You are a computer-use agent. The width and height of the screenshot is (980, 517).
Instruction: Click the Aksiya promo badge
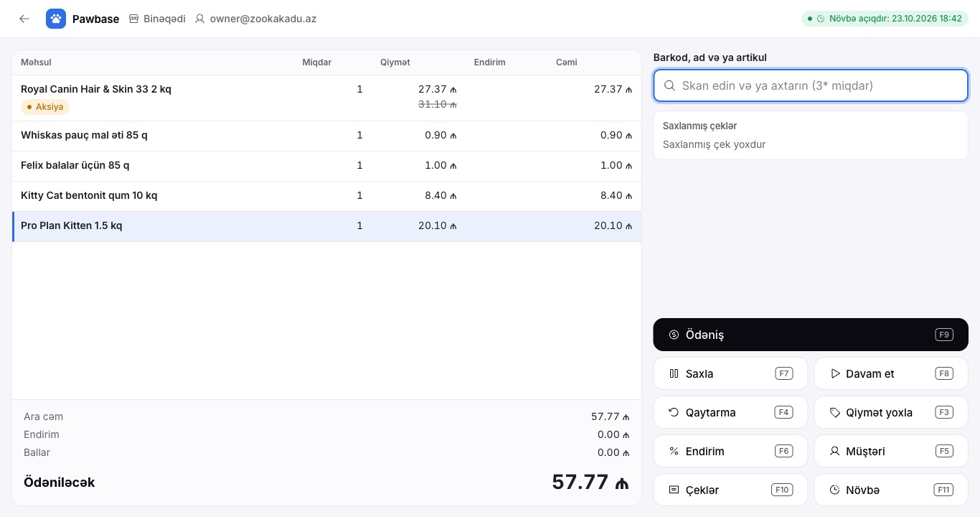pos(45,107)
